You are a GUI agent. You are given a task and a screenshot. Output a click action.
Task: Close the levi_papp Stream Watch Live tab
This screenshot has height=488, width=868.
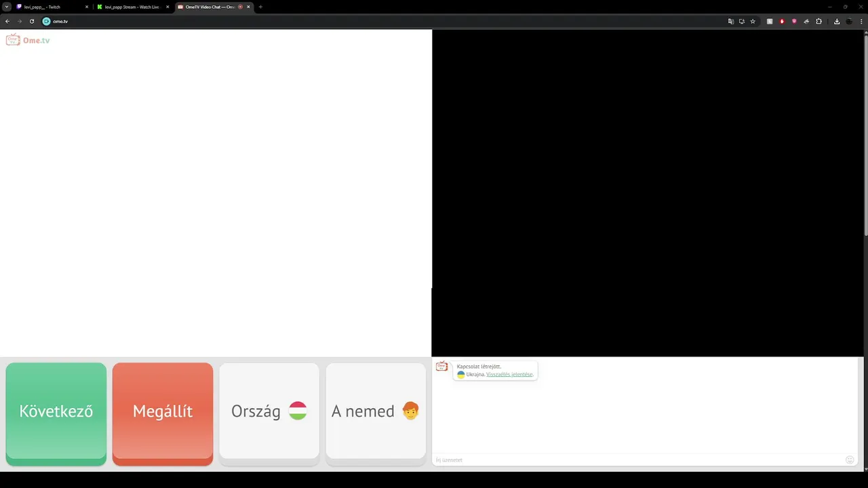point(167,7)
